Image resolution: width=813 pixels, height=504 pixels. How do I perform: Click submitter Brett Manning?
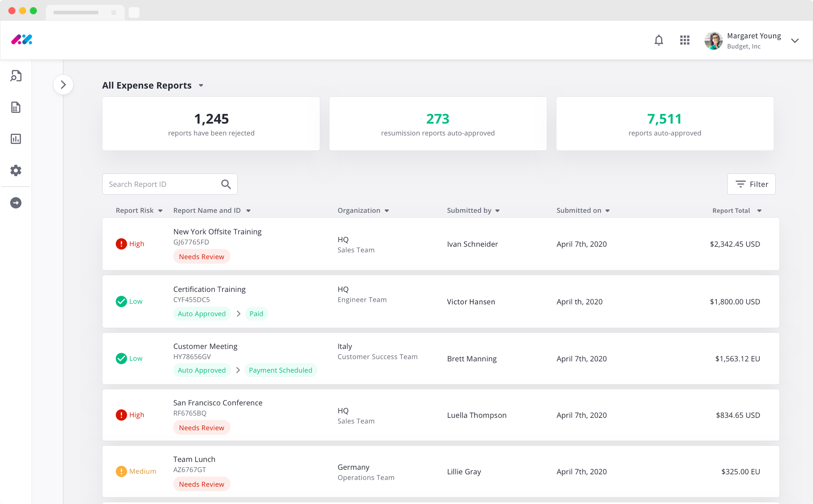point(472,359)
